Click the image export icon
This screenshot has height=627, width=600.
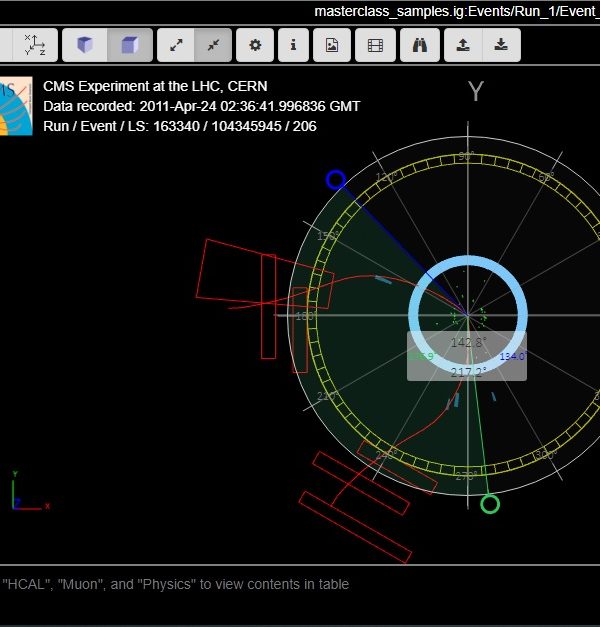point(332,45)
